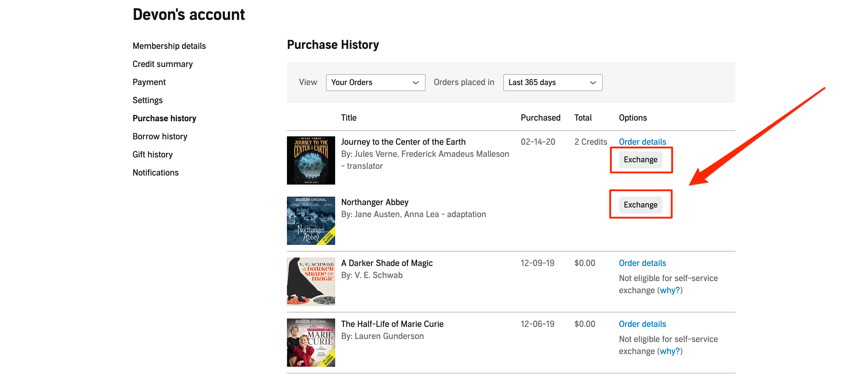Select The Half-Life of Marie Curie cover
Image resolution: width=868 pixels, height=377 pixels.
coord(311,343)
